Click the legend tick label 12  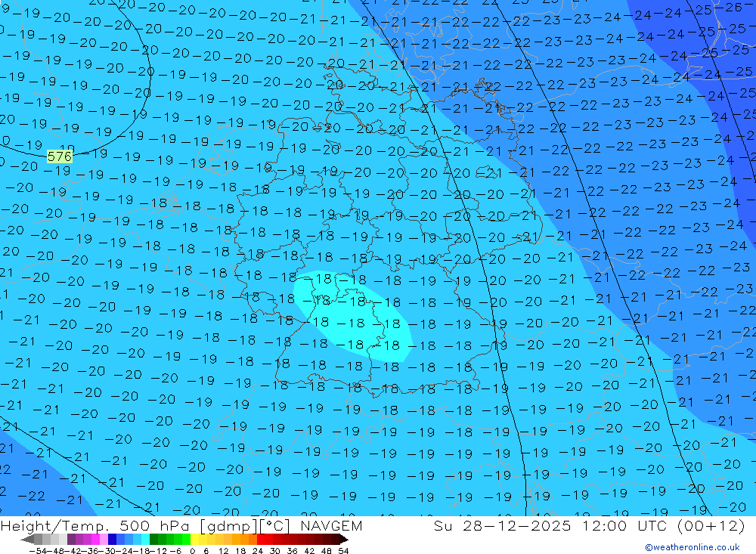tap(223, 551)
